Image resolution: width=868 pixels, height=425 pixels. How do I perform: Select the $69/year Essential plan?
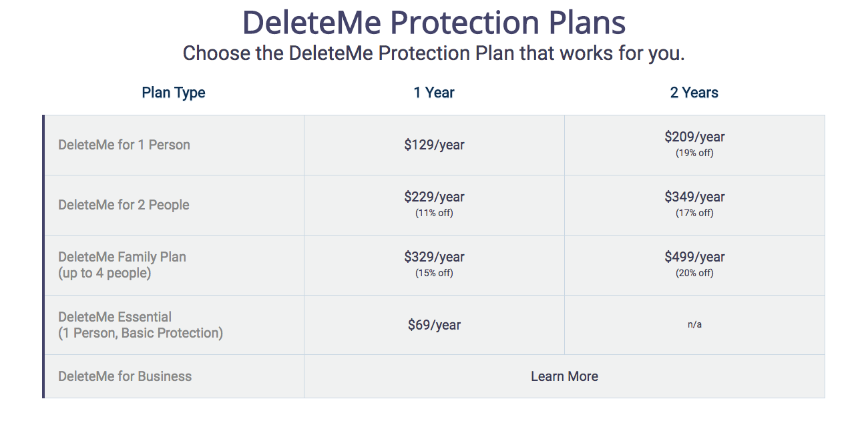tap(434, 325)
